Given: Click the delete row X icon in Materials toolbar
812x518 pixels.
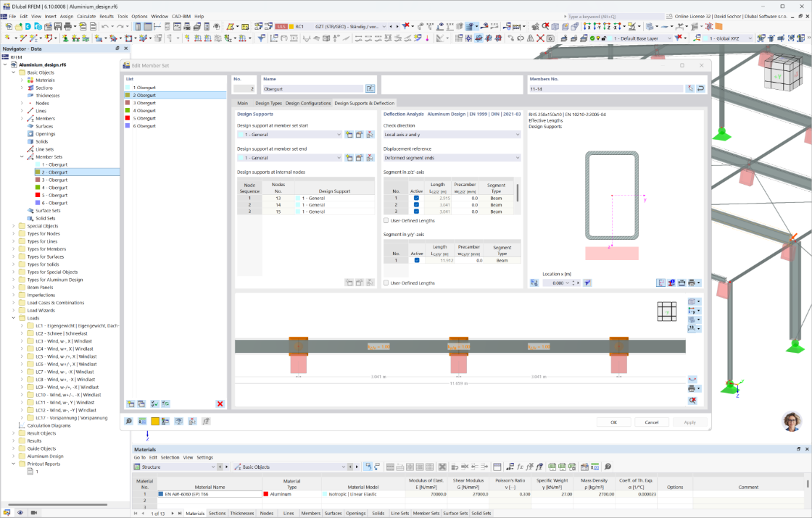Looking at the screenshot, I should click(442, 467).
